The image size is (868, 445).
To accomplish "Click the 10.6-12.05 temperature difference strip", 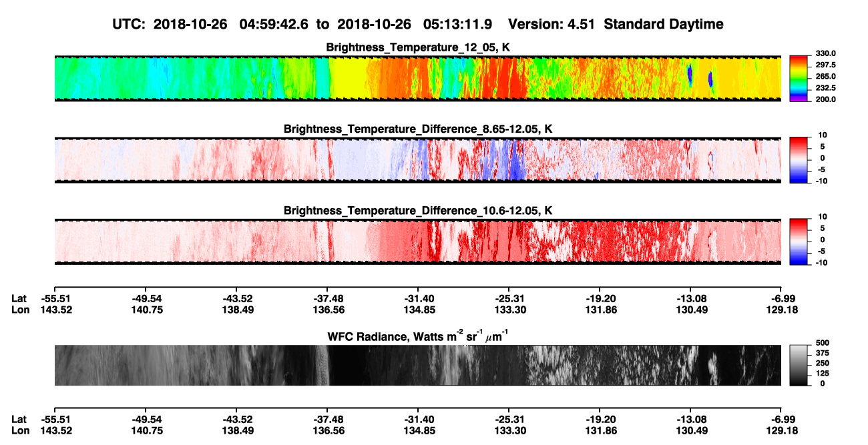I will coord(417,242).
